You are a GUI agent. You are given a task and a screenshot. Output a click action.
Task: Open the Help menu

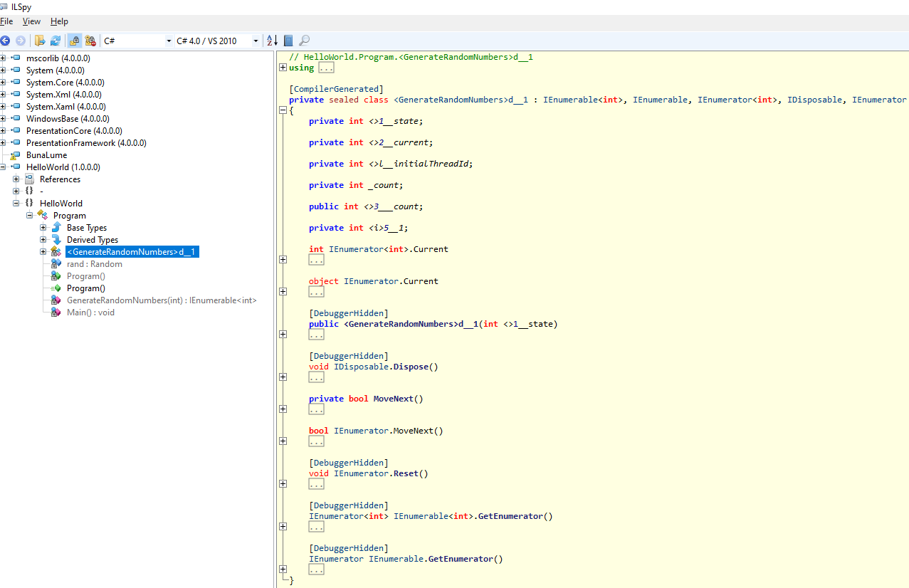(59, 21)
